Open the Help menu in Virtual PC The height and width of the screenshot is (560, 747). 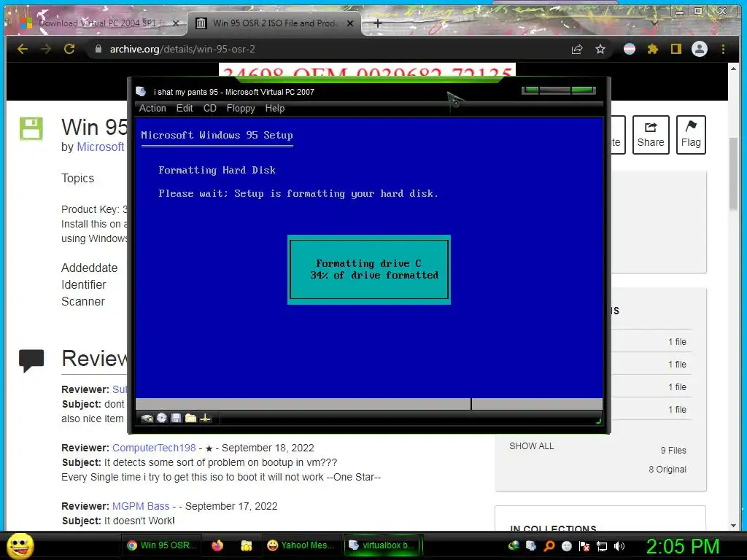(275, 108)
